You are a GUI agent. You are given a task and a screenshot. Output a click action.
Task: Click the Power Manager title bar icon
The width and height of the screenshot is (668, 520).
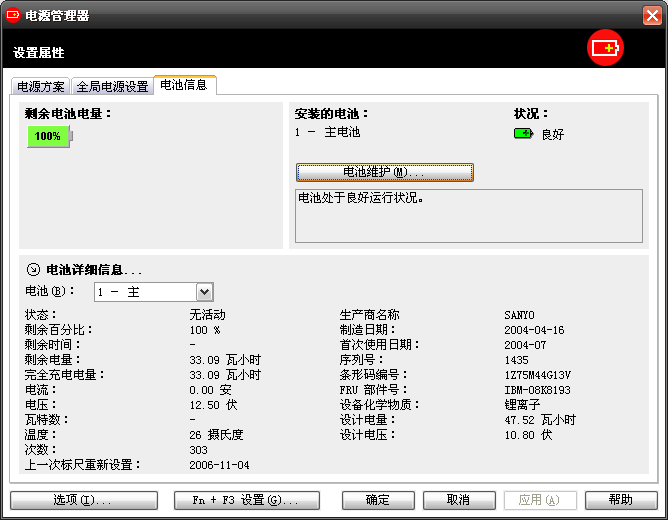(x=13, y=14)
